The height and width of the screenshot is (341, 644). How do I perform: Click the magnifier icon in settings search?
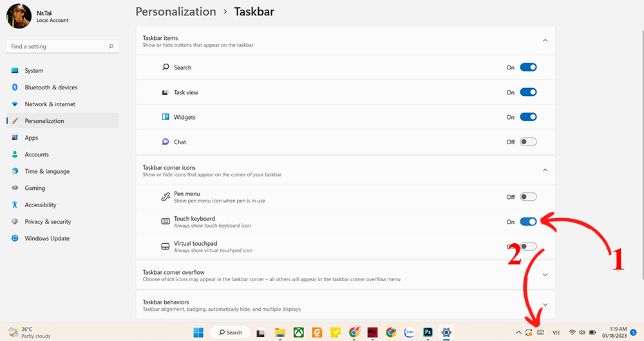coord(111,46)
